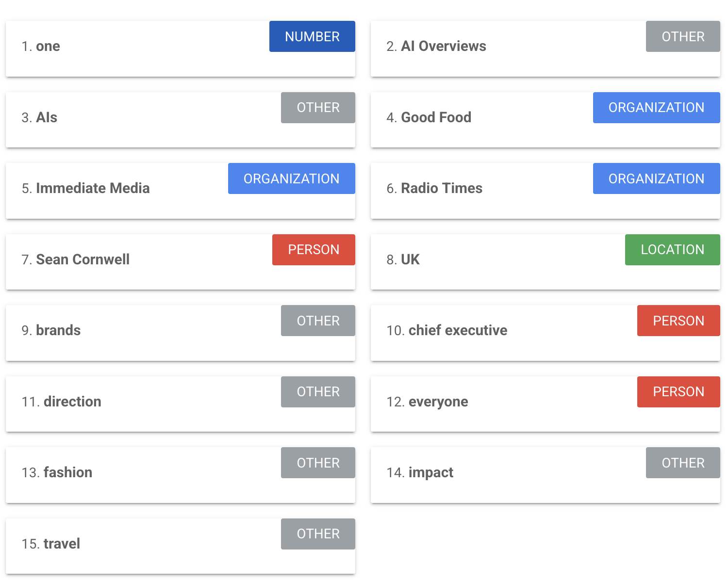Select the Good Food entity name

pos(436,117)
